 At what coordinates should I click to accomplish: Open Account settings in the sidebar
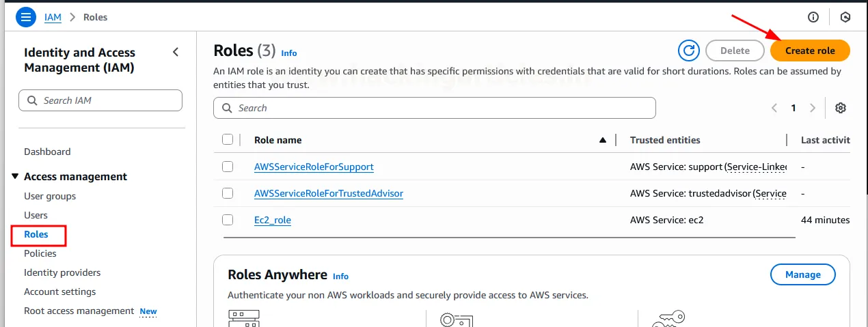click(x=60, y=292)
